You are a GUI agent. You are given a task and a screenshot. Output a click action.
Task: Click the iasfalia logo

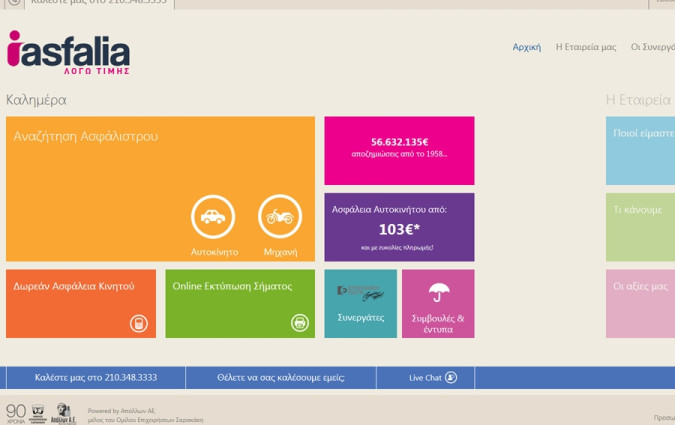(x=68, y=53)
